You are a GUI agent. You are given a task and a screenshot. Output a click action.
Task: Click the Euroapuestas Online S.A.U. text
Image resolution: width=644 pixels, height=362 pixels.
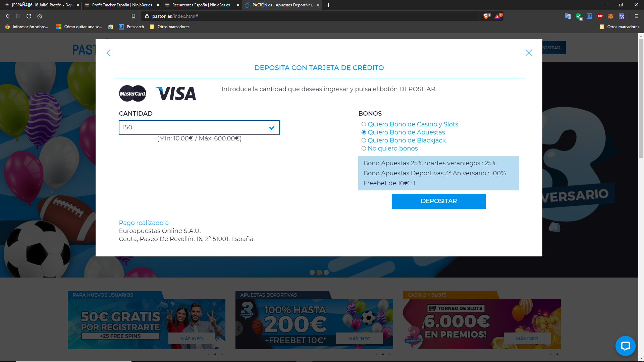click(160, 231)
